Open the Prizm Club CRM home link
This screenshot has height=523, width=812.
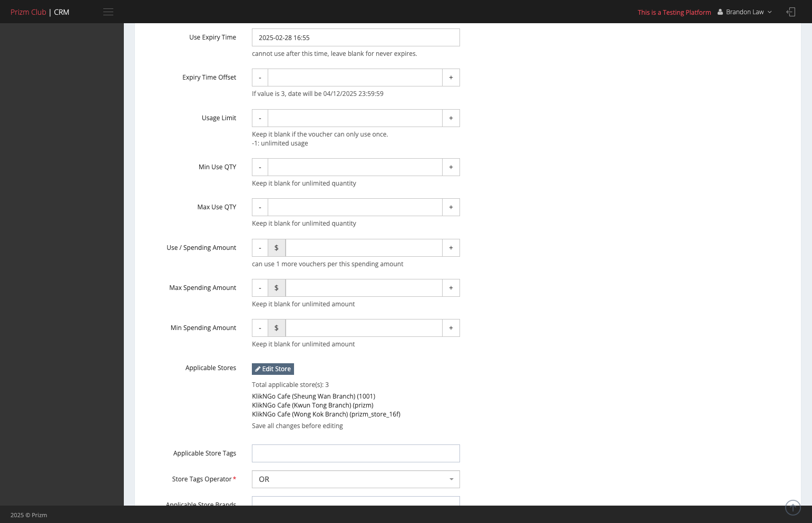coord(40,12)
